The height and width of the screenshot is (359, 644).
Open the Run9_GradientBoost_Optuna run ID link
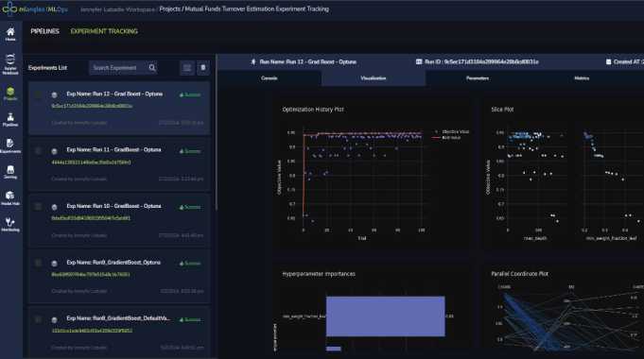(x=91, y=275)
